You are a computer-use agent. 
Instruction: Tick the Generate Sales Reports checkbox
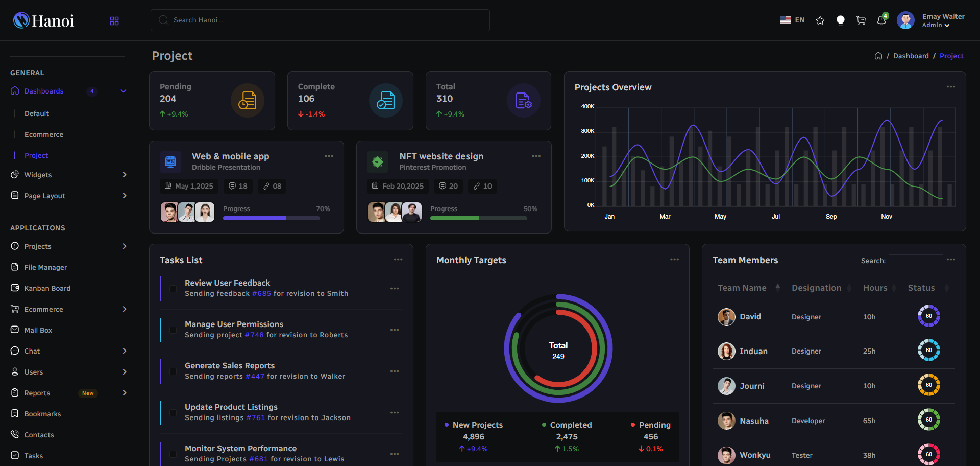click(x=173, y=371)
